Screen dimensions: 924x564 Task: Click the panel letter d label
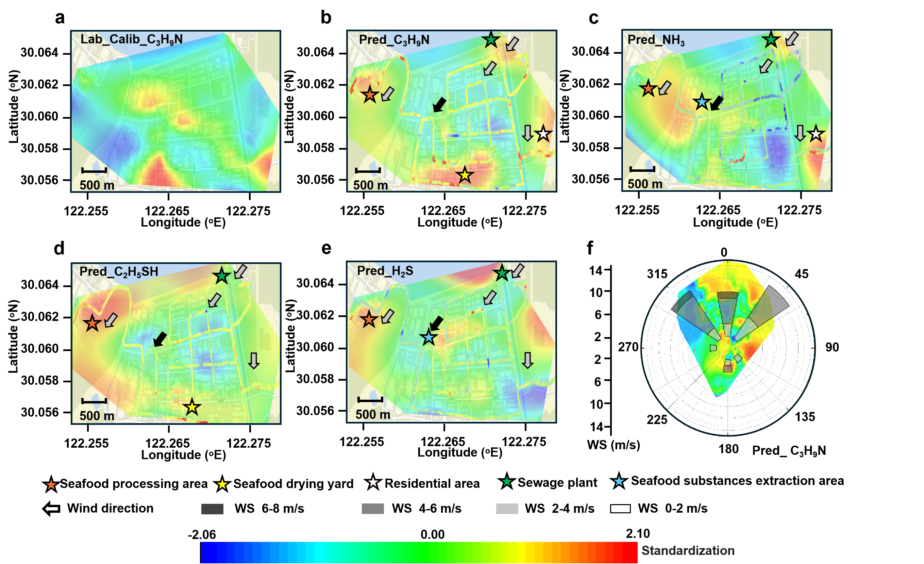tap(59, 249)
